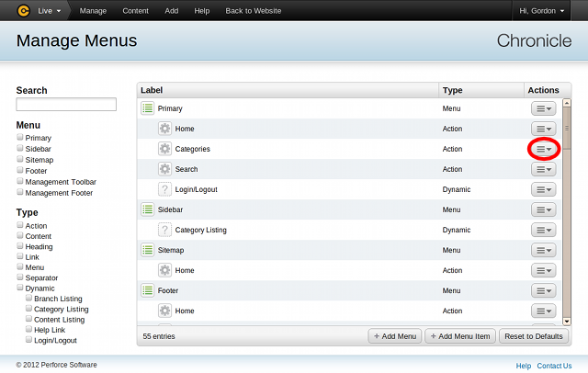Expand actions dropdown for the Primary menu
Viewport: 588px width, 373px height.
coord(544,108)
